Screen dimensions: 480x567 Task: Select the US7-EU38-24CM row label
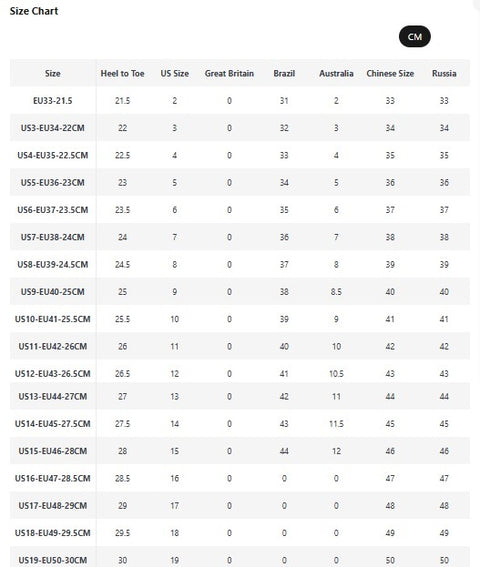point(53,237)
